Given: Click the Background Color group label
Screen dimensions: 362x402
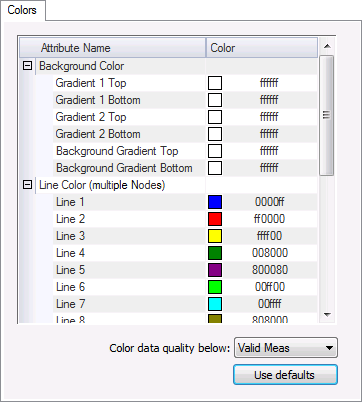Looking at the screenshot, I should coord(81,66).
